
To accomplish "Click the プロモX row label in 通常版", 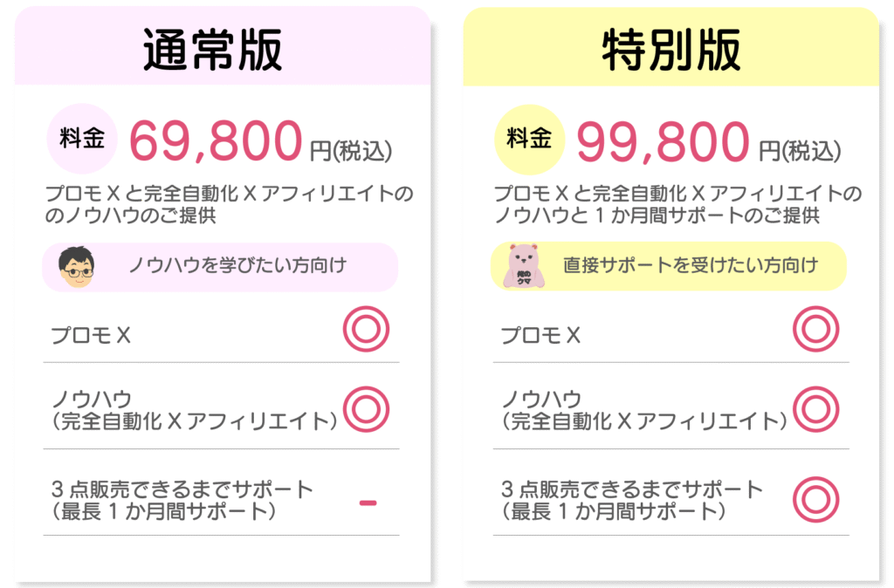I will tap(91, 335).
